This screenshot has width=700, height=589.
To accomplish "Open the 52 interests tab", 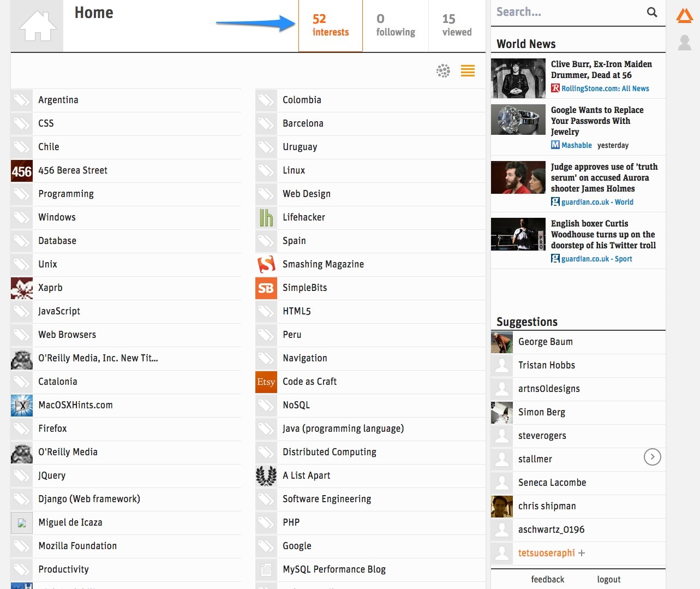I will pyautogui.click(x=331, y=26).
